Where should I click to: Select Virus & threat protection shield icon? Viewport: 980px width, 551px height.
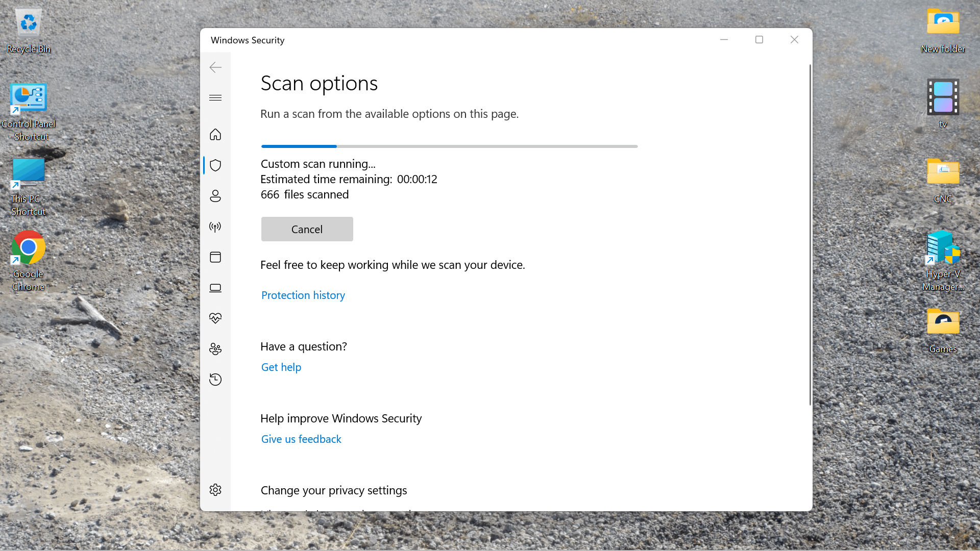click(215, 165)
